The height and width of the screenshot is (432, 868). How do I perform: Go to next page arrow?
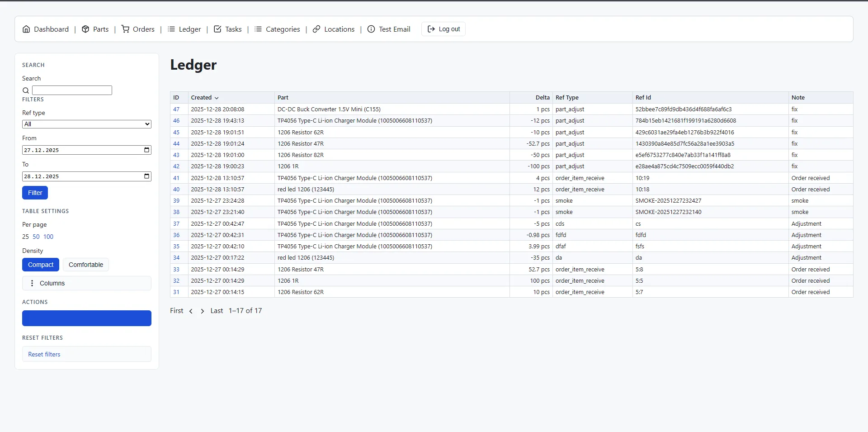(202, 311)
